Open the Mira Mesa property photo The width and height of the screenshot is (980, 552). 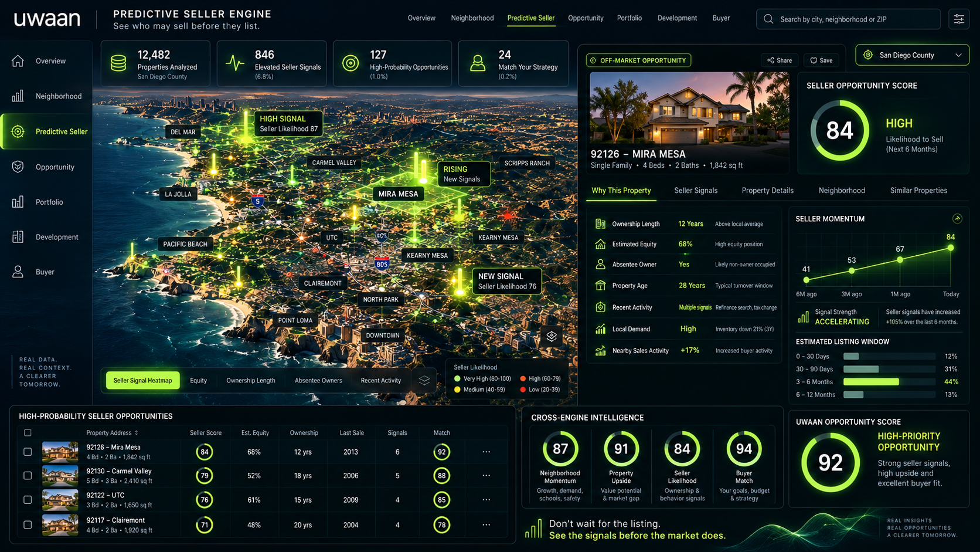click(688, 109)
